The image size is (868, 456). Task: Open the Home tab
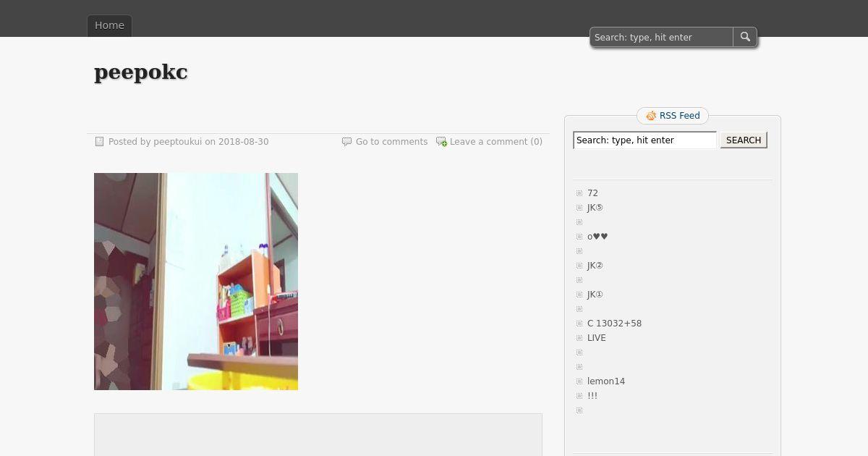coord(109,25)
